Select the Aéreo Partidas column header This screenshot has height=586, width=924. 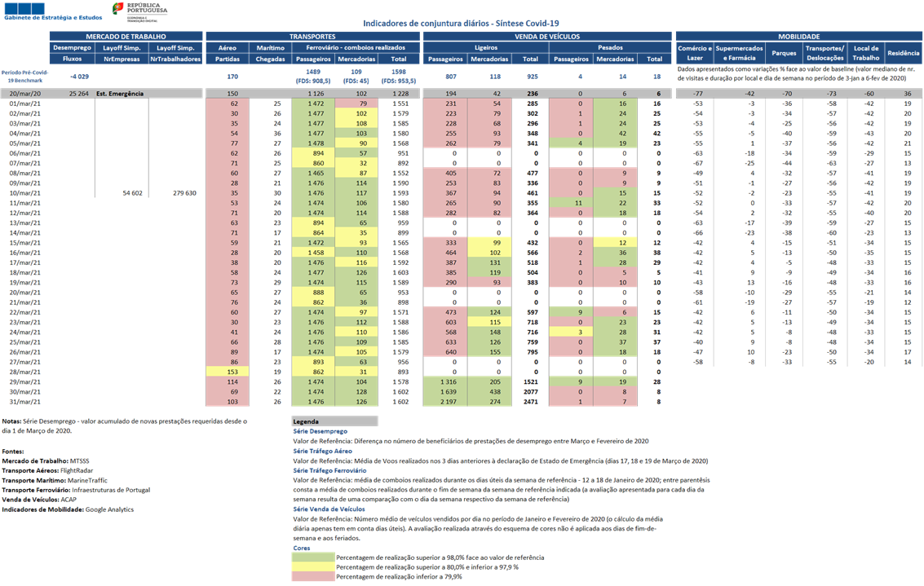pyautogui.click(x=228, y=53)
